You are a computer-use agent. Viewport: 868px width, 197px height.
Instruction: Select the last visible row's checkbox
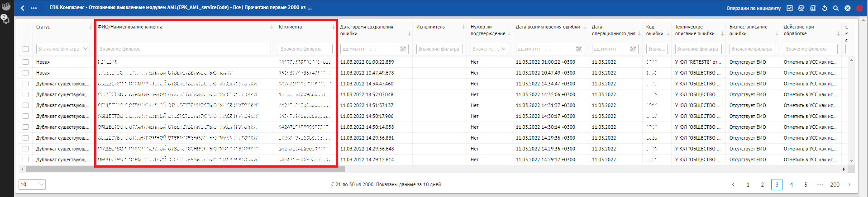click(25, 159)
